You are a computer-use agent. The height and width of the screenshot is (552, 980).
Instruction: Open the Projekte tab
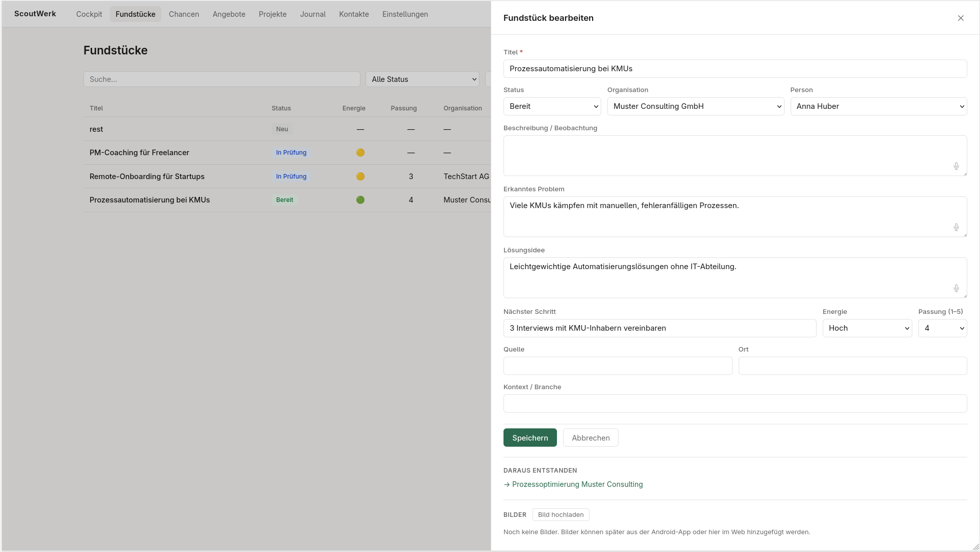click(272, 14)
